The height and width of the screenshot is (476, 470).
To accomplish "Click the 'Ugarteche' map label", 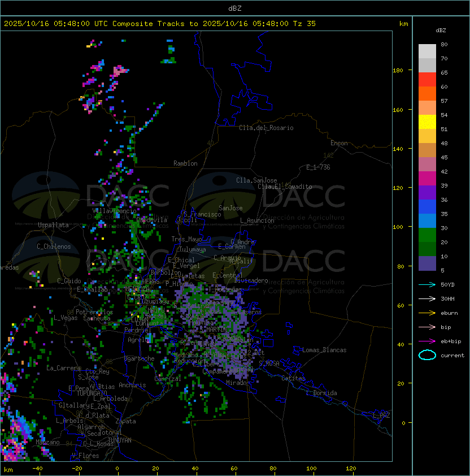I will click(140, 358).
